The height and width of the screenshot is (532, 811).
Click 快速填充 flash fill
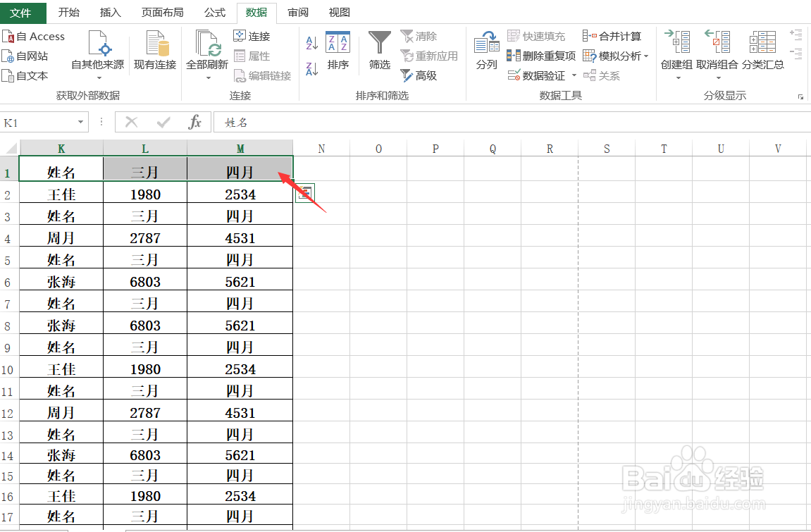click(x=536, y=36)
